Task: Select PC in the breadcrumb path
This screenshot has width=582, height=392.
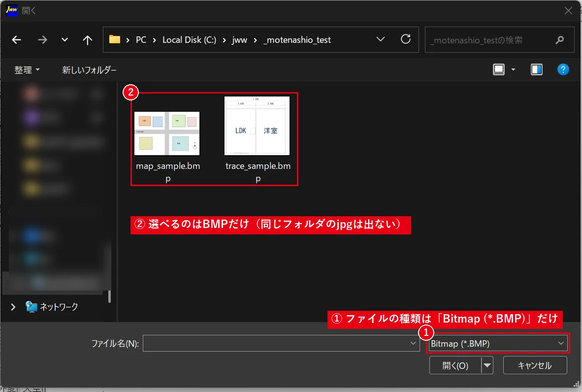Action: pyautogui.click(x=141, y=40)
